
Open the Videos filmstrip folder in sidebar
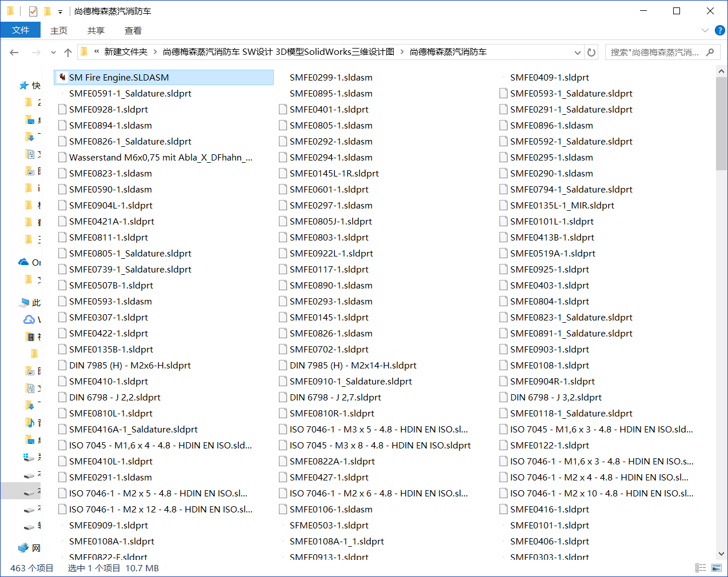pos(30,336)
